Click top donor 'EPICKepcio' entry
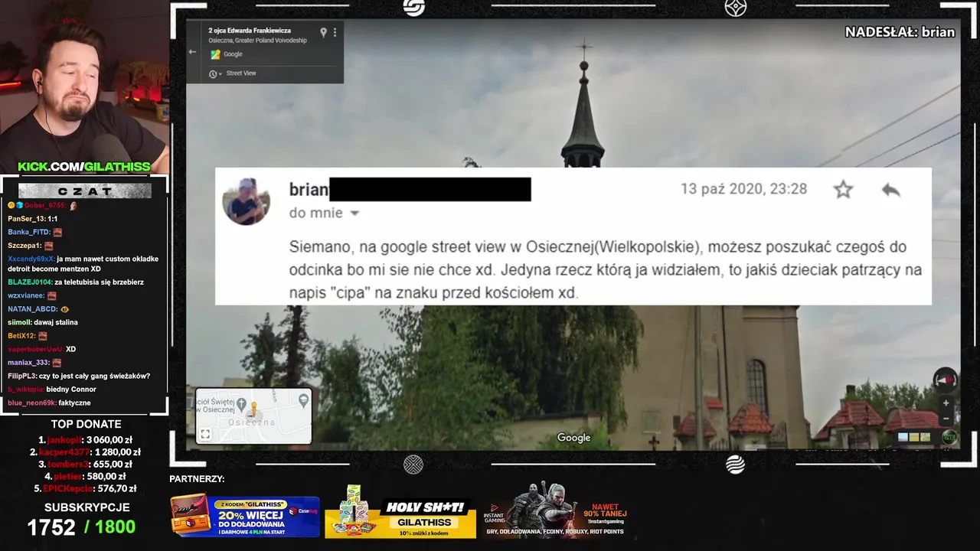 pyautogui.click(x=85, y=488)
